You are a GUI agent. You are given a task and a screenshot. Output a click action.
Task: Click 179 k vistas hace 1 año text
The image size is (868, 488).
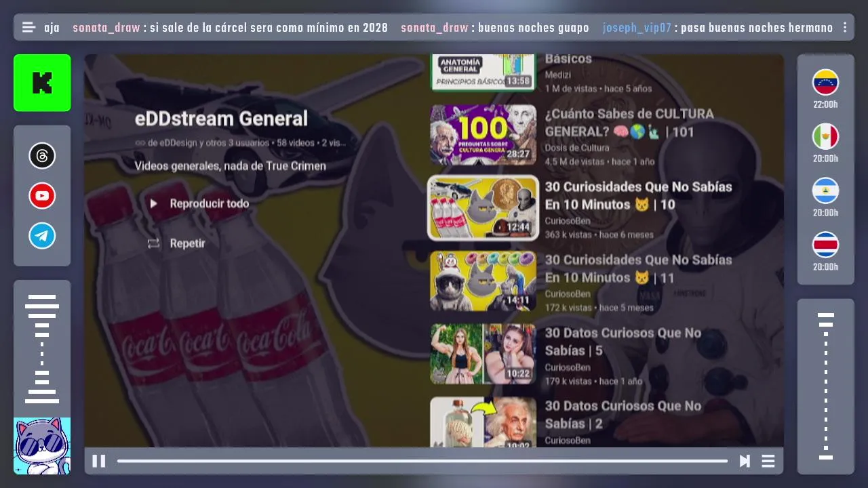coord(593,381)
